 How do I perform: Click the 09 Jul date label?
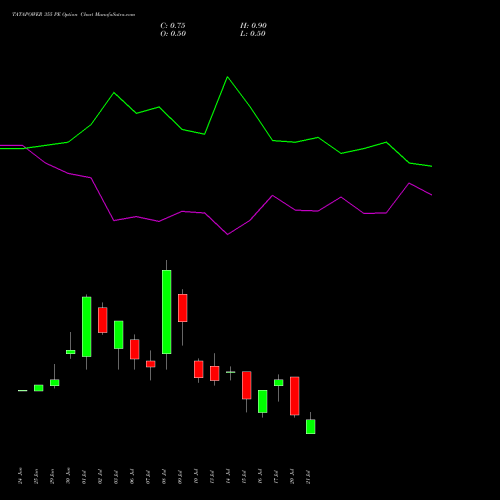(181, 477)
